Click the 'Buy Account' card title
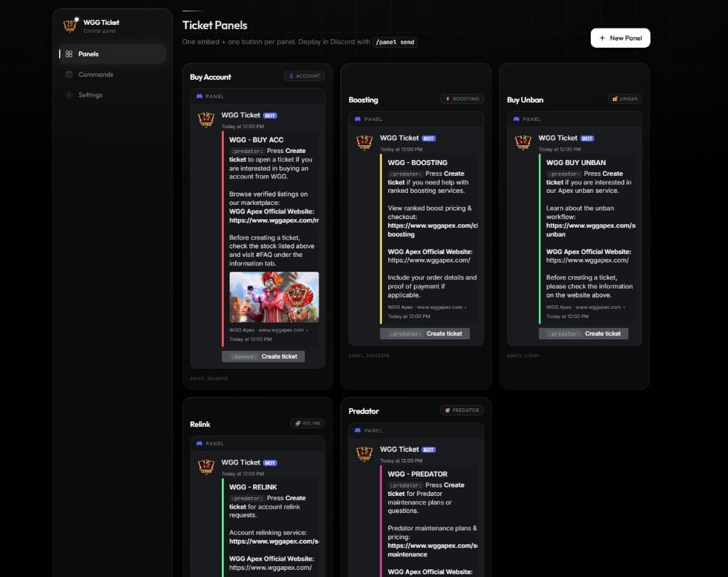This screenshot has height=577, width=728. tap(210, 77)
